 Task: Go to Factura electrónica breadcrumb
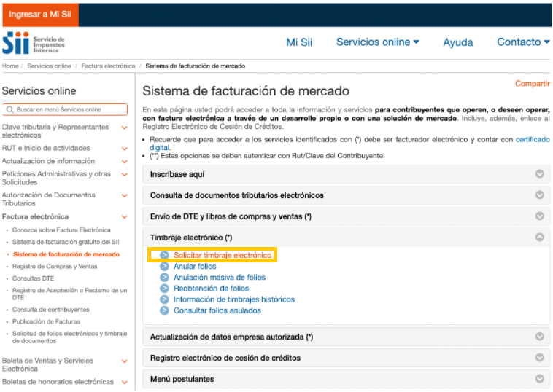click(x=108, y=66)
